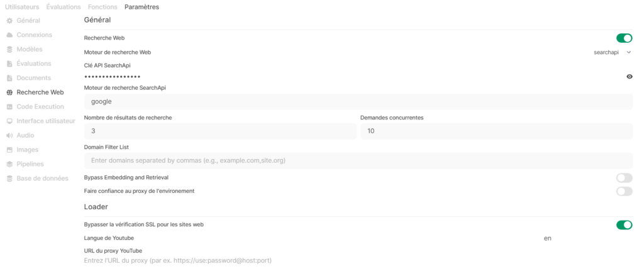Open Évaluations entry in the sidebar
Screen dimensions: 644x279
(34, 63)
